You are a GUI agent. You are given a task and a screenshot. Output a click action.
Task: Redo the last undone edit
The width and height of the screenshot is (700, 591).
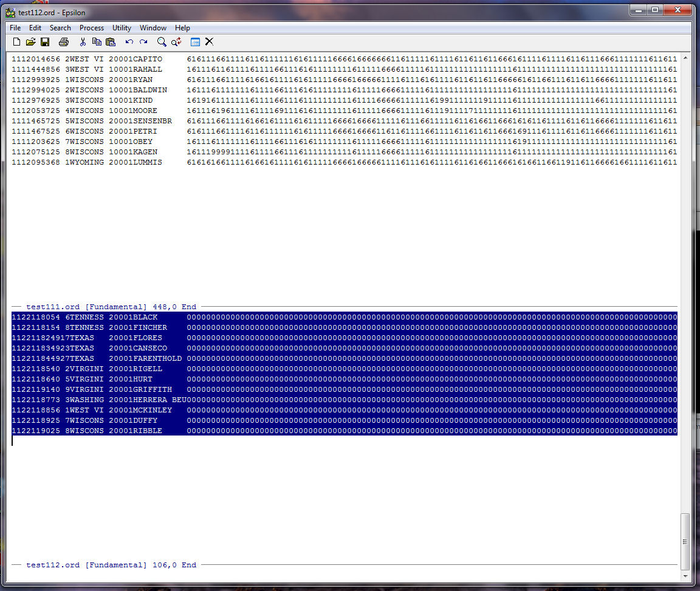(143, 42)
